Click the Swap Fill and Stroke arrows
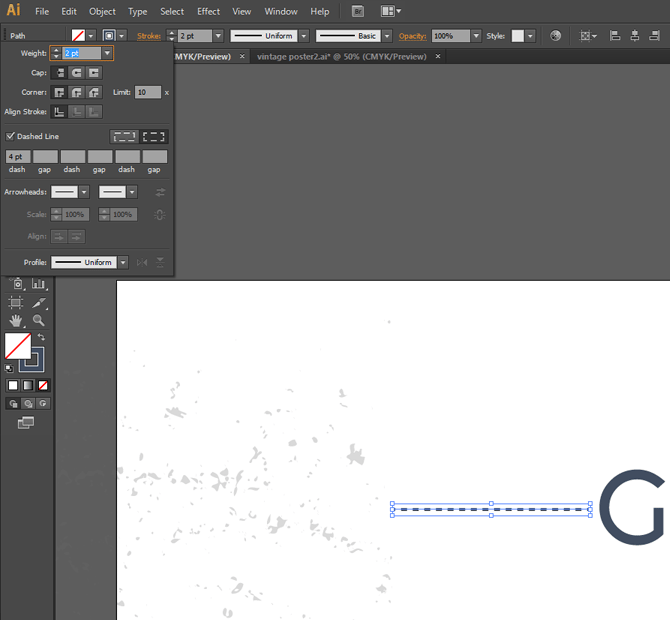This screenshot has width=670, height=620. 41,337
